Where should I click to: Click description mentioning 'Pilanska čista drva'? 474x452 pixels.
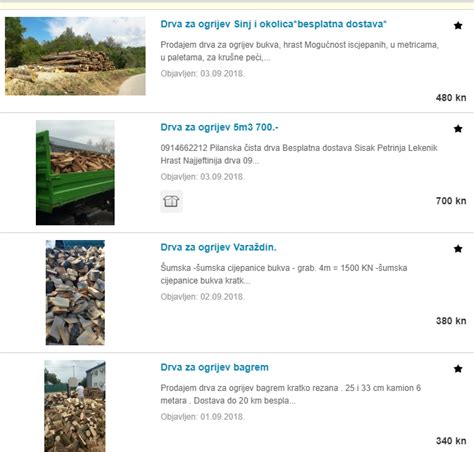point(299,154)
